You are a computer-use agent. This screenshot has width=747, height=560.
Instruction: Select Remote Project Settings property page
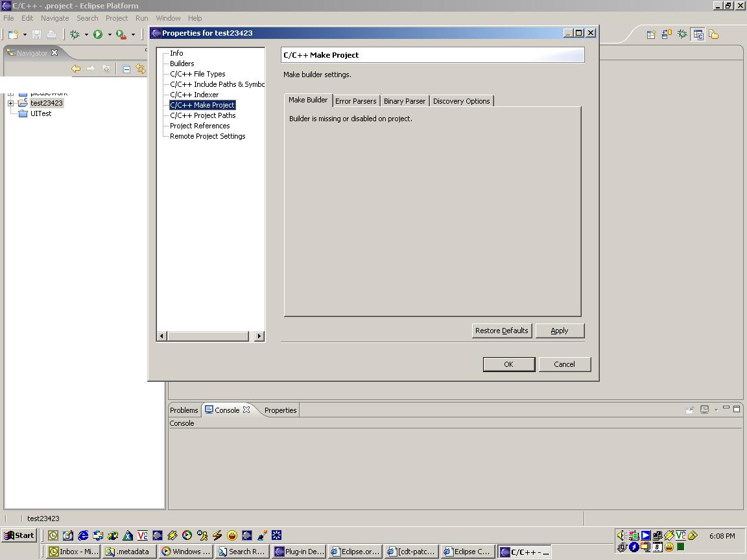207,136
